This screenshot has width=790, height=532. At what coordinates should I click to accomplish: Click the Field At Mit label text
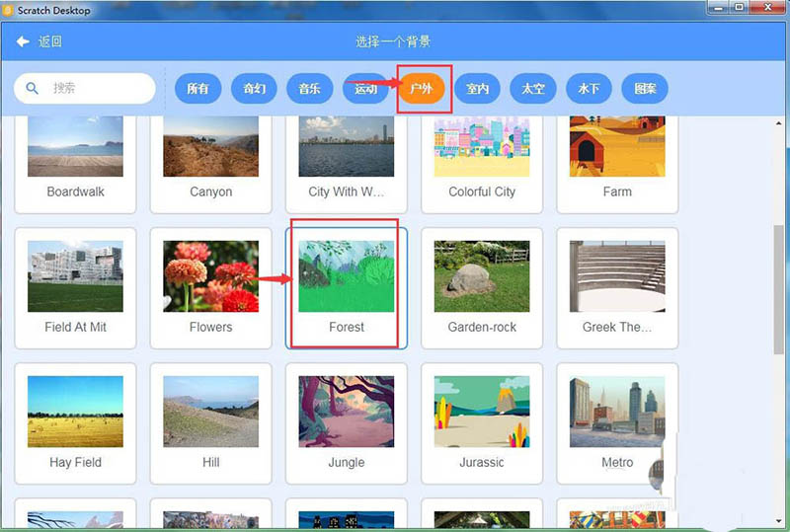(76, 327)
